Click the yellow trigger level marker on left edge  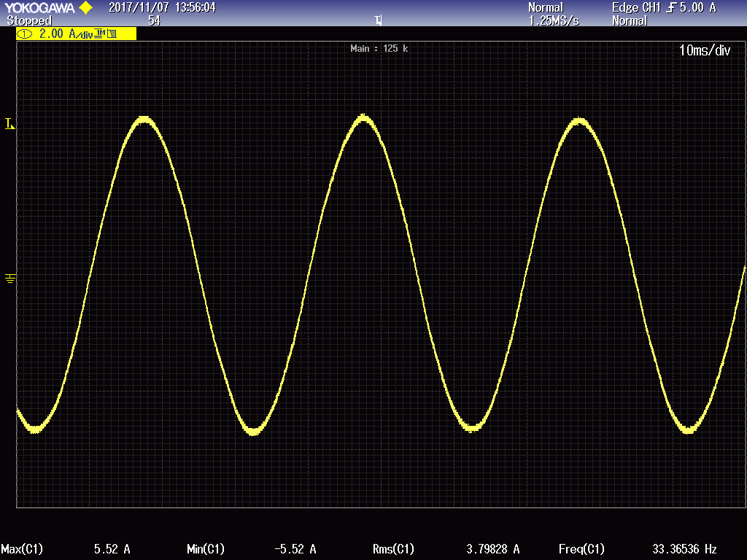pyautogui.click(x=9, y=124)
